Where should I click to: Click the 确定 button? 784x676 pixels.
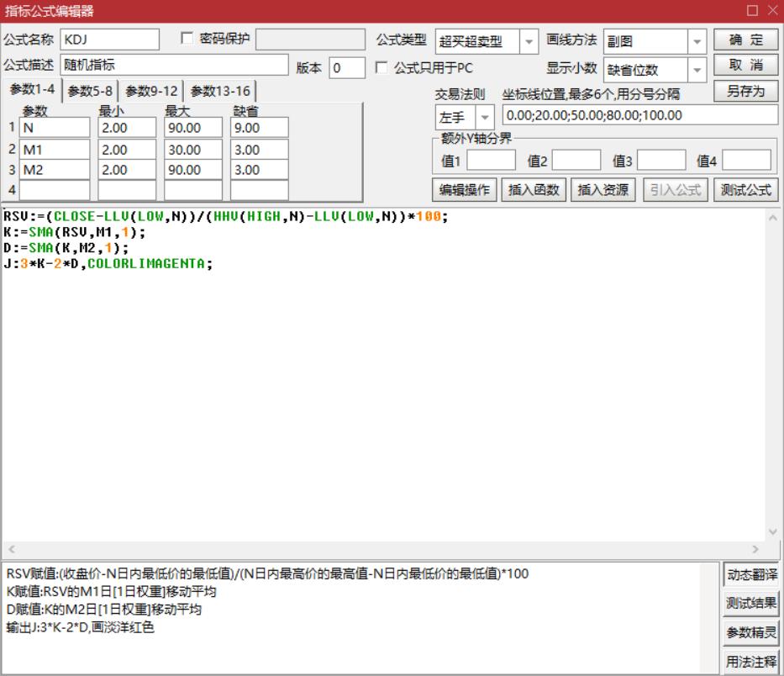(745, 40)
